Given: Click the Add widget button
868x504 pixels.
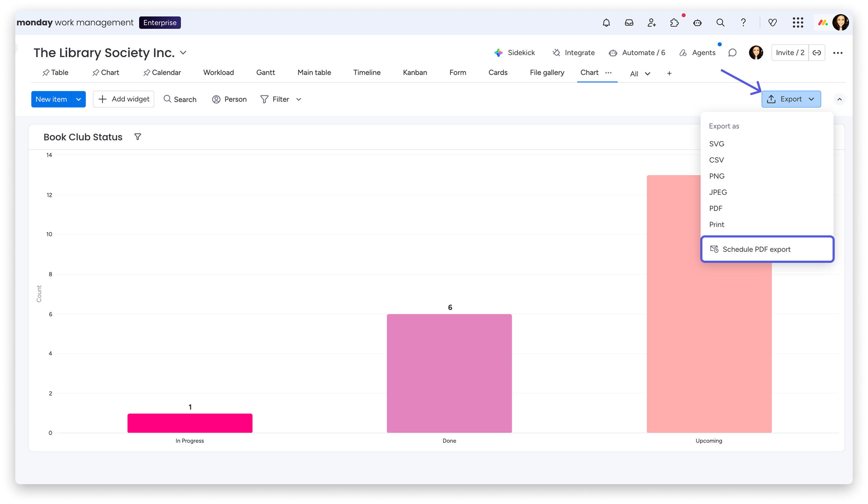Looking at the screenshot, I should coord(124,99).
